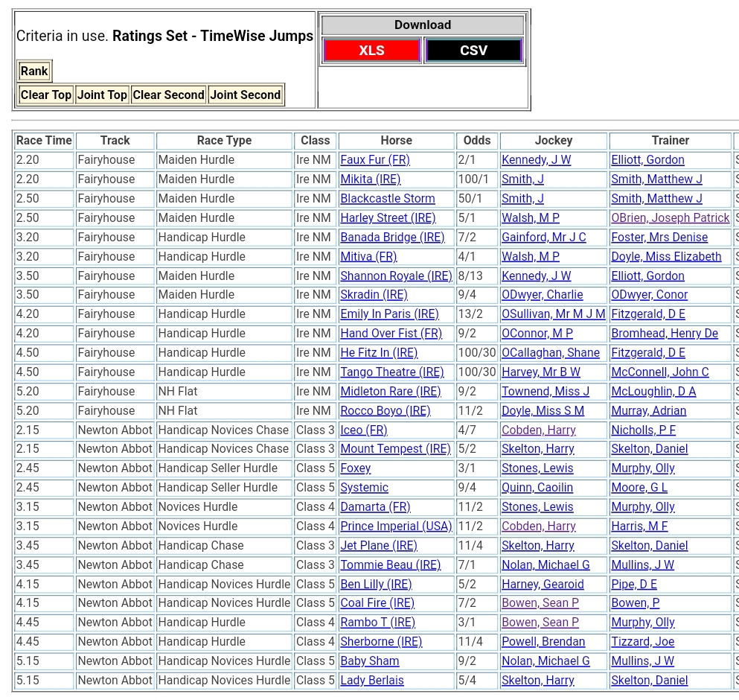Click jockey OSullivan, Mr M J M
Image resolution: width=739 pixels, height=700 pixels.
(x=553, y=314)
